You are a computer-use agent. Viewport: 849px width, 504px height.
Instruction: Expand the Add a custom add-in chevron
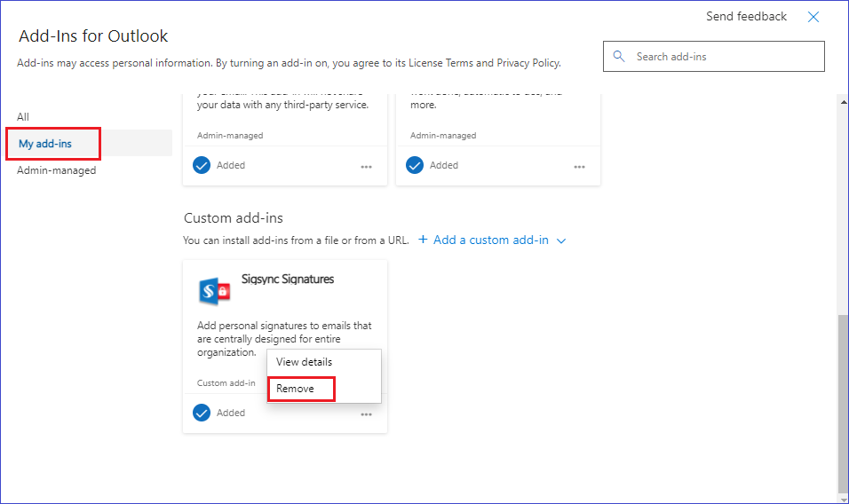[560, 240]
